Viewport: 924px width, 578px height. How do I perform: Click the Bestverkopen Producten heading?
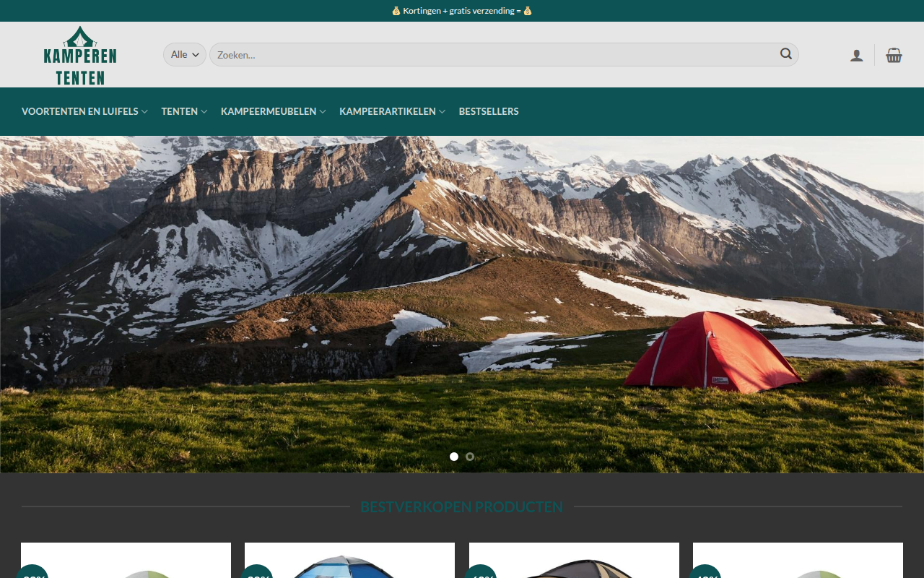tap(462, 506)
